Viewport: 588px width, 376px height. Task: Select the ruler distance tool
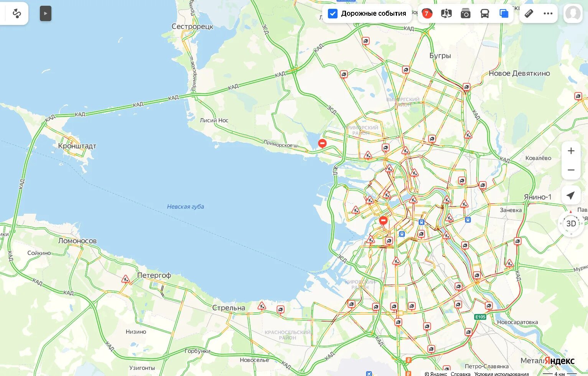click(x=529, y=14)
